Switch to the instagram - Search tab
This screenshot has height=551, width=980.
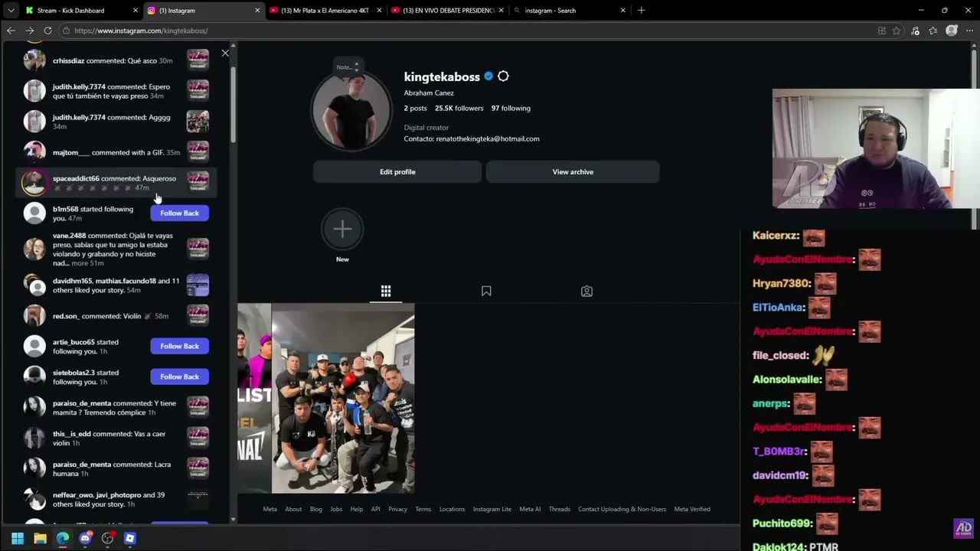tap(569, 11)
